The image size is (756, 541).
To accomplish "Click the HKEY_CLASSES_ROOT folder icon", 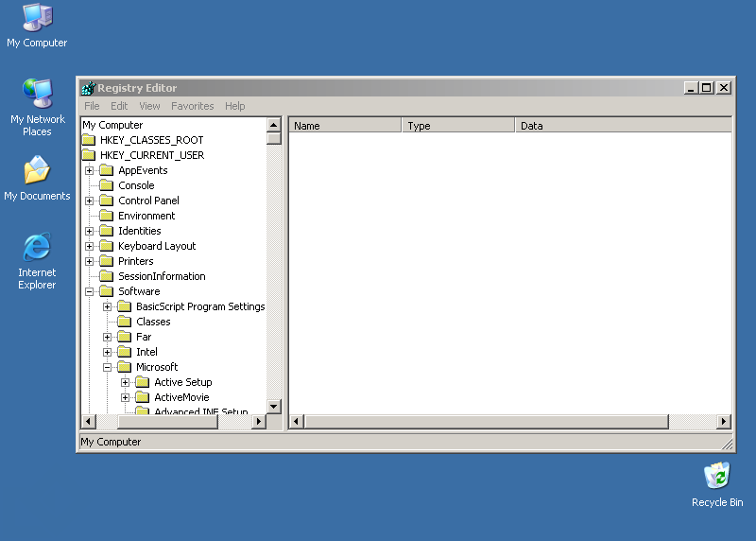I will pyautogui.click(x=89, y=140).
